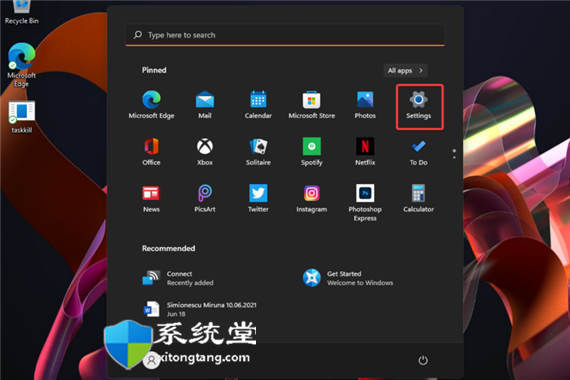Open Photoshop Express
Image resolution: width=570 pixels, height=380 pixels.
click(x=365, y=203)
